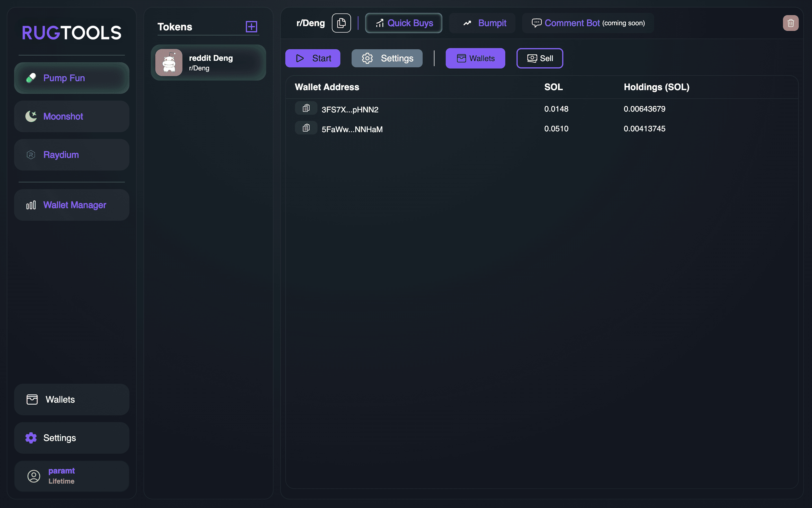Delete token with the trash icon
The width and height of the screenshot is (812, 508).
(x=791, y=23)
